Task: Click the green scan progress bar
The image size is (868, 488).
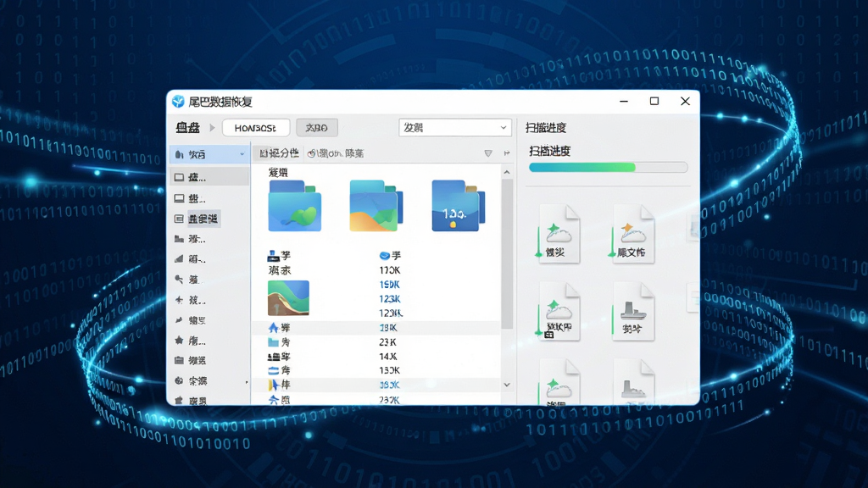Action: click(x=608, y=167)
